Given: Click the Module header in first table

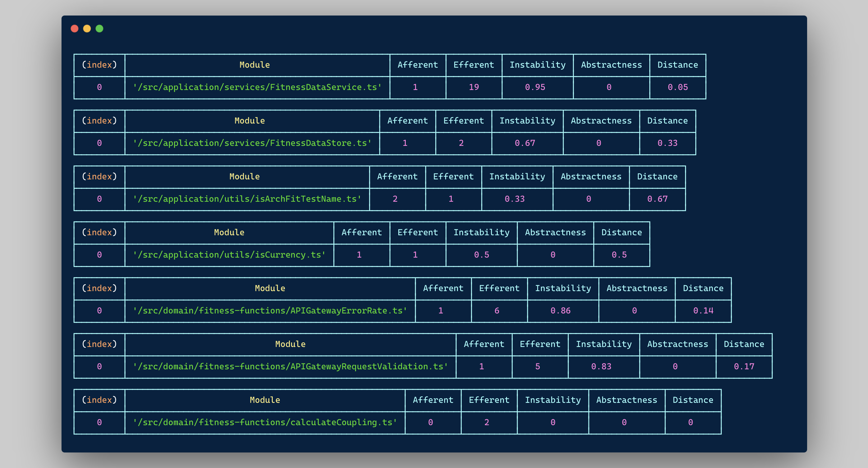Looking at the screenshot, I should tap(254, 65).
